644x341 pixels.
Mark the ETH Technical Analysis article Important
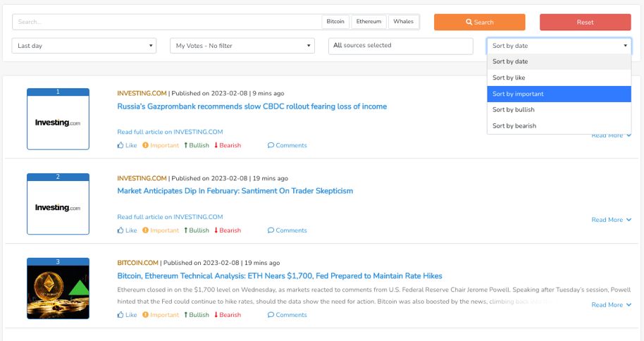(161, 315)
